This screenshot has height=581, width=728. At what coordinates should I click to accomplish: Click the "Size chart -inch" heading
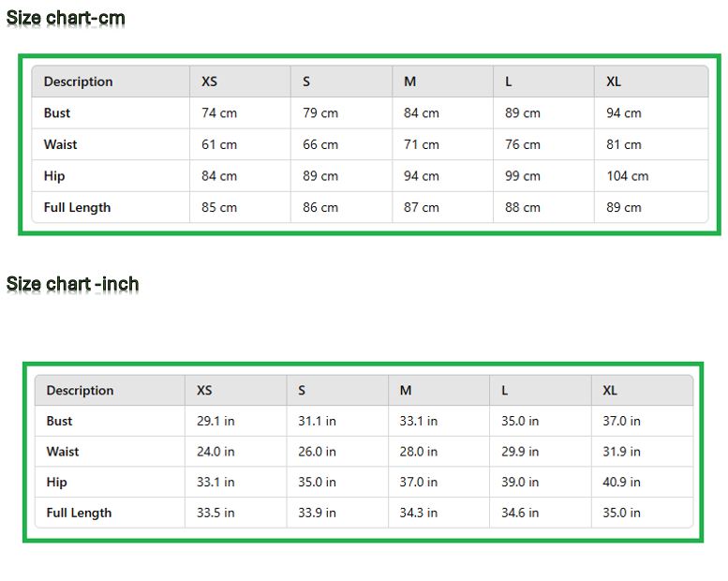73,283
